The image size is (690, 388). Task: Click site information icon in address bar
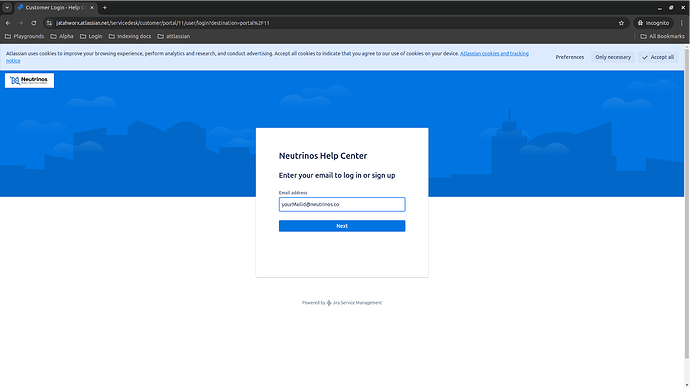click(x=49, y=23)
